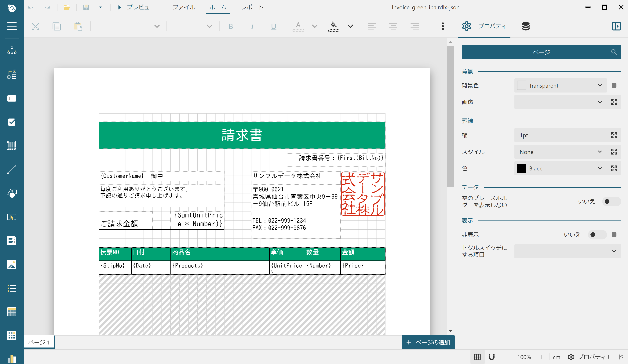The width and height of the screenshot is (628, 364).
Task: Open 背景色 Transparent dropdown
Action: coord(560,86)
